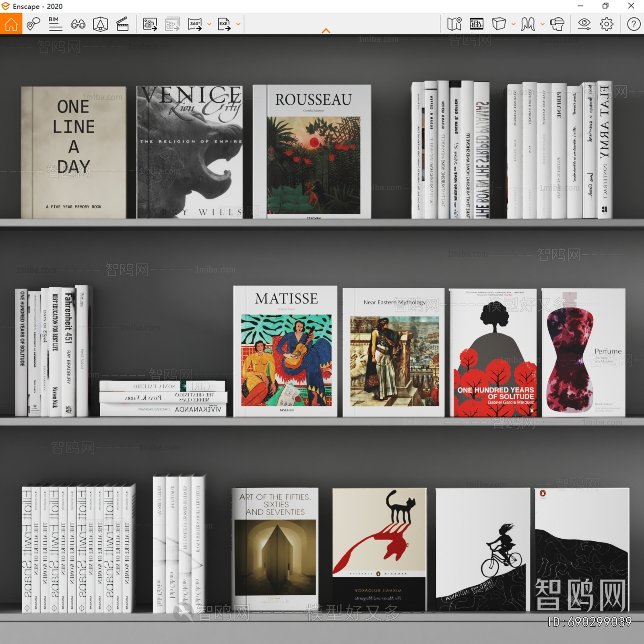Viewport: 644px width, 644px height.
Task: Toggle BIM mode icon
Action: click(x=55, y=24)
